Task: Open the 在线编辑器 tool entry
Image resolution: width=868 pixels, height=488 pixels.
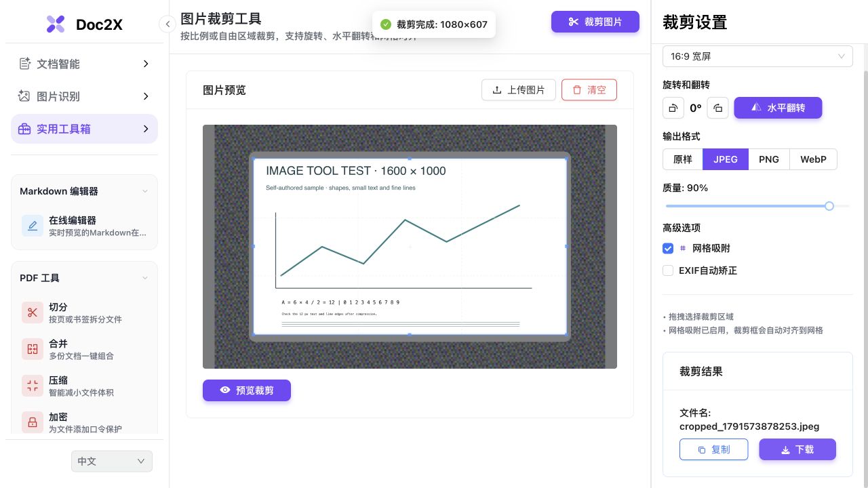Action: (x=84, y=226)
